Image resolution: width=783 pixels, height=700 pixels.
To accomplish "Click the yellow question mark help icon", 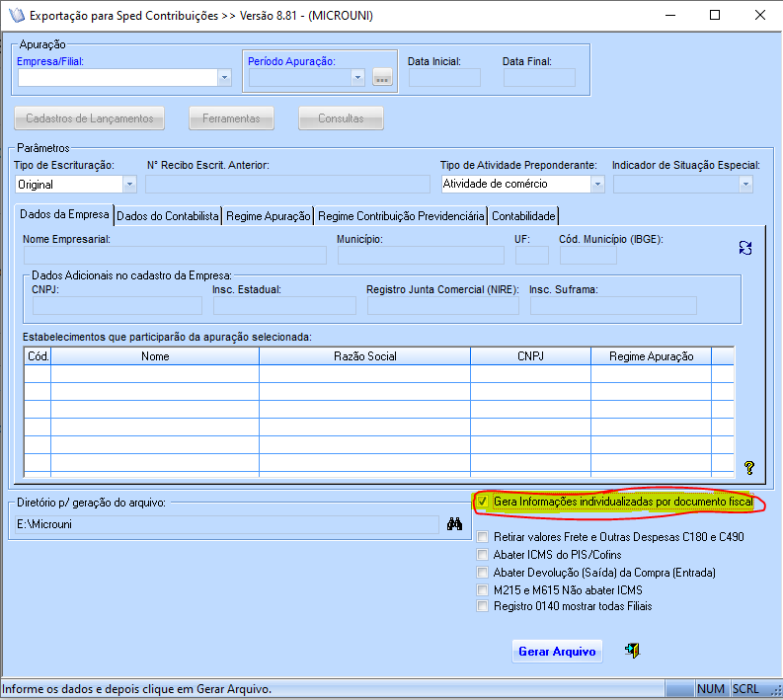I will (x=748, y=467).
